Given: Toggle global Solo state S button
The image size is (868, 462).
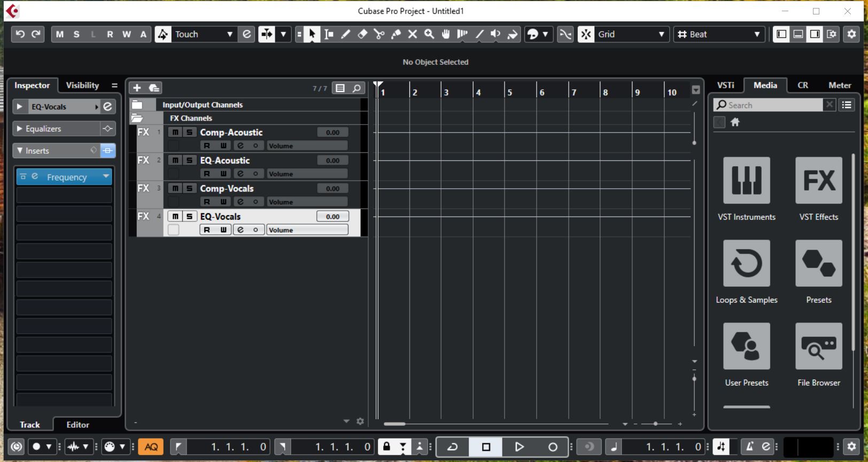Looking at the screenshot, I should point(76,34).
